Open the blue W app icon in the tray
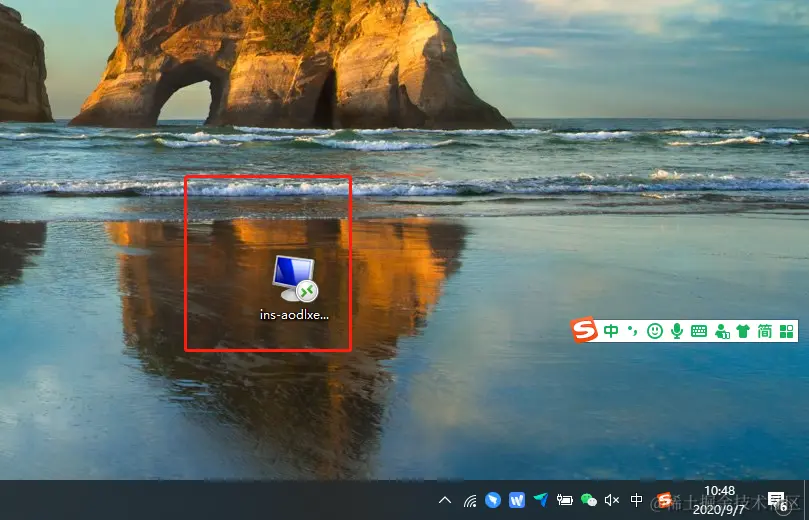 point(517,500)
